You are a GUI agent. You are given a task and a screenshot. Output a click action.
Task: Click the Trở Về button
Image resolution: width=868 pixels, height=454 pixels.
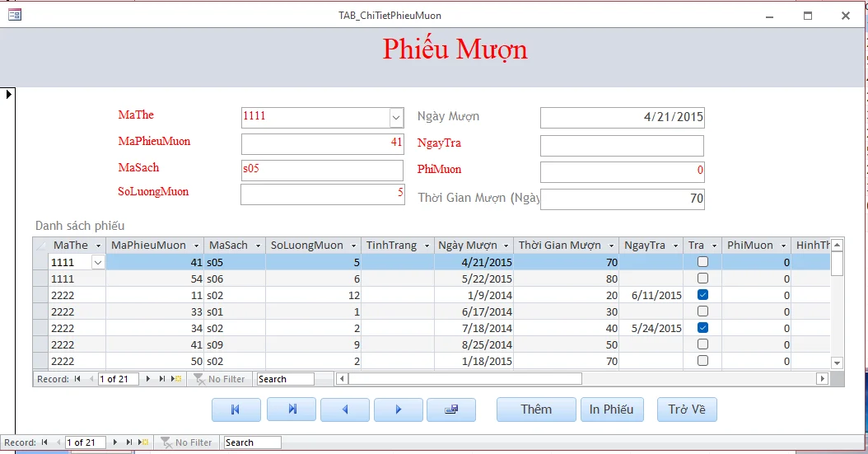click(x=687, y=410)
